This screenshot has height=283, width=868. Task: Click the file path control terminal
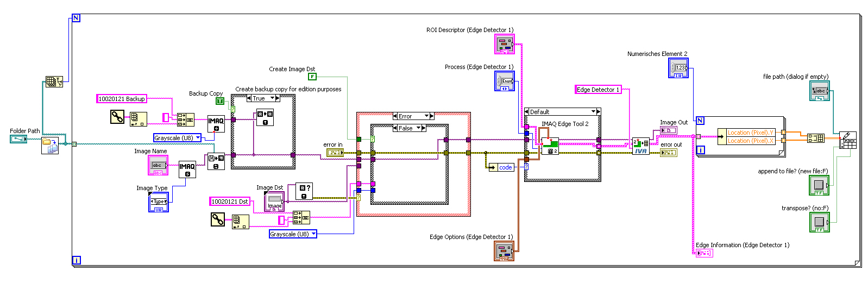820,91
